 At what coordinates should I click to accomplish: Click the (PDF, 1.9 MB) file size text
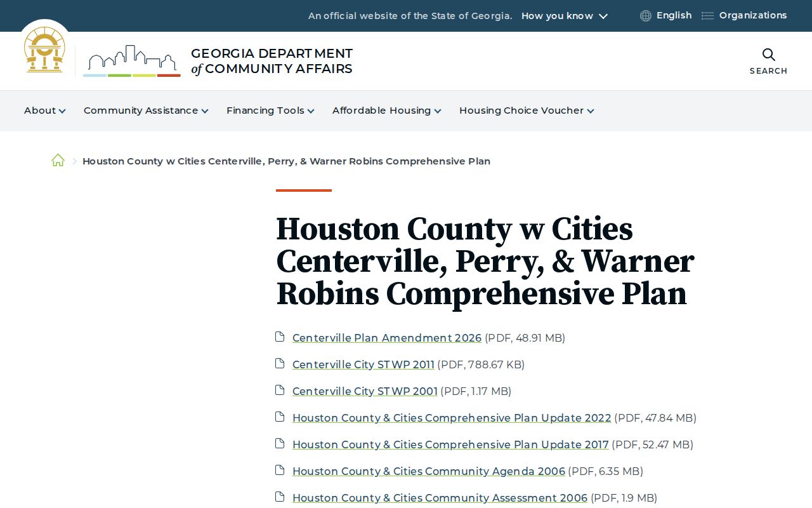[624, 498]
